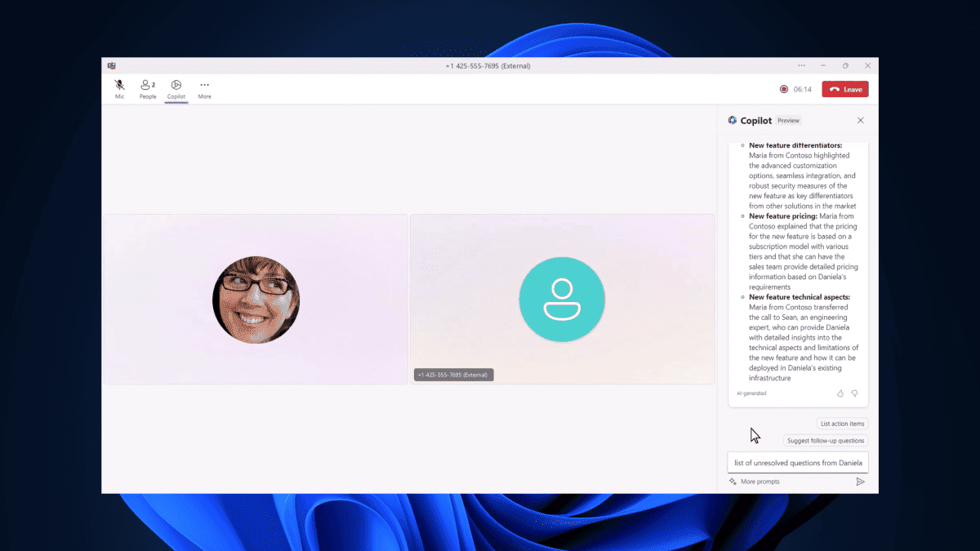Click the red recording indicator

(784, 89)
